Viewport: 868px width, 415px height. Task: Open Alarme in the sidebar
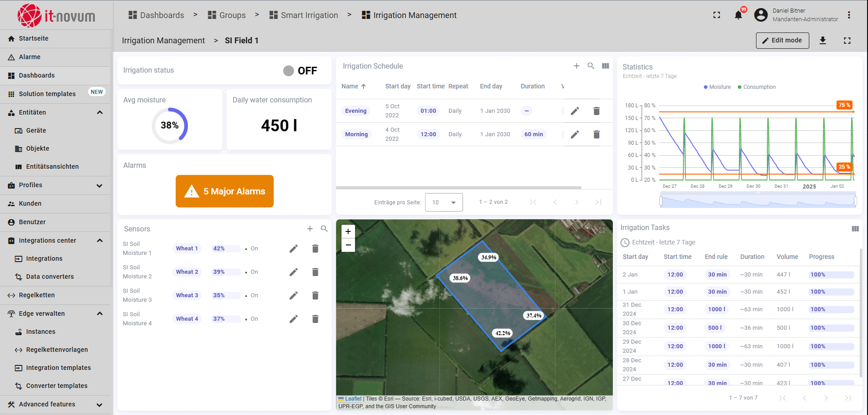(30, 57)
